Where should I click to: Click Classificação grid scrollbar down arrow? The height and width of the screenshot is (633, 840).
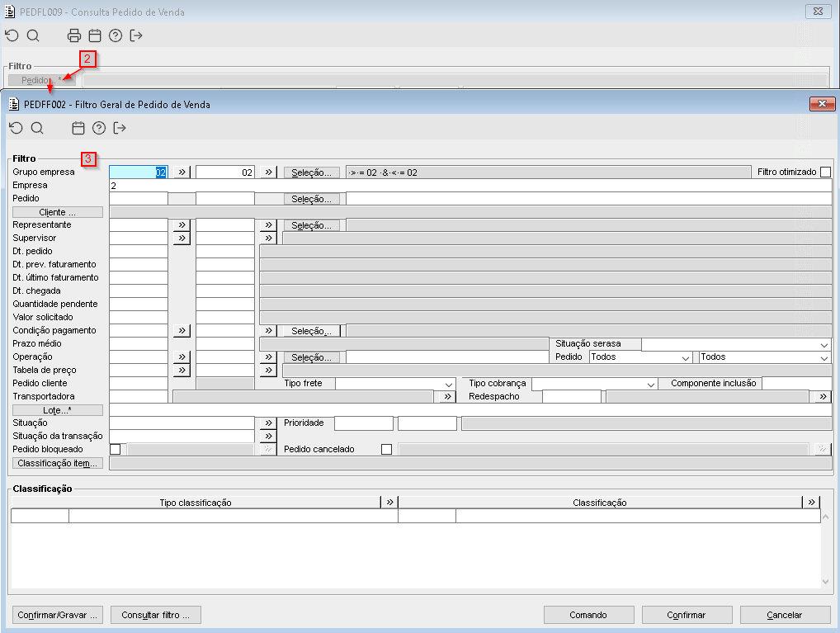click(x=825, y=582)
